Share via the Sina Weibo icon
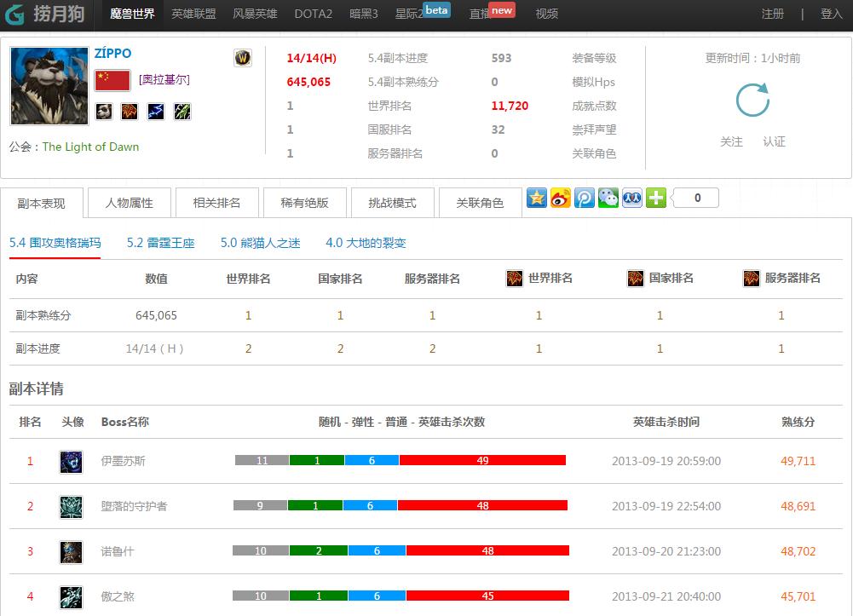 click(561, 198)
